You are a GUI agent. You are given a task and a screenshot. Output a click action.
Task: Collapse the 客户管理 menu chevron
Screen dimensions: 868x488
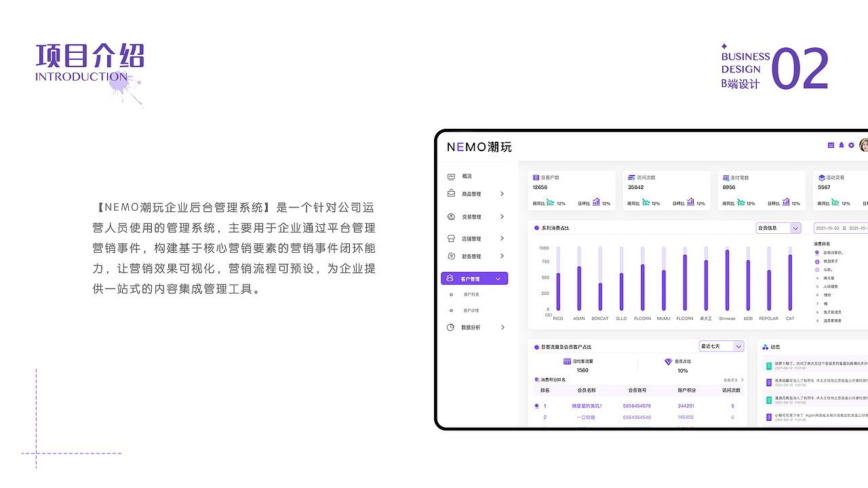498,279
